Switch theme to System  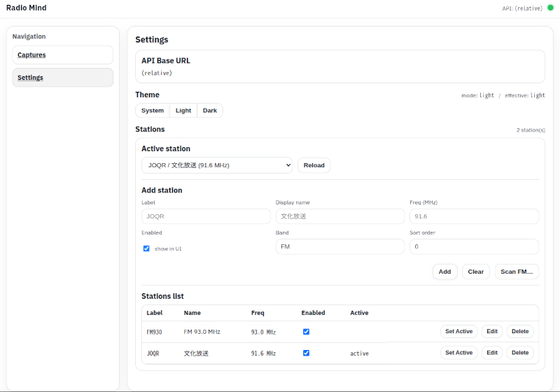pos(152,111)
